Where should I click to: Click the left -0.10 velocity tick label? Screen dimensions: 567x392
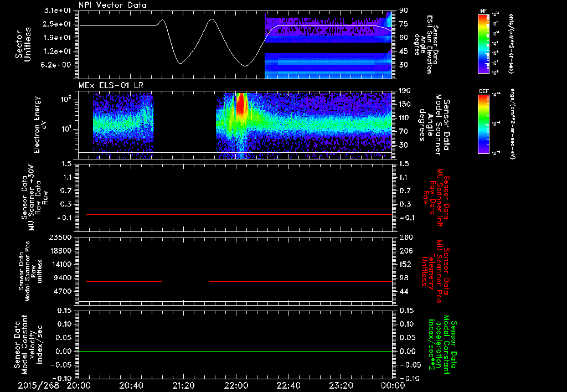tap(61, 378)
